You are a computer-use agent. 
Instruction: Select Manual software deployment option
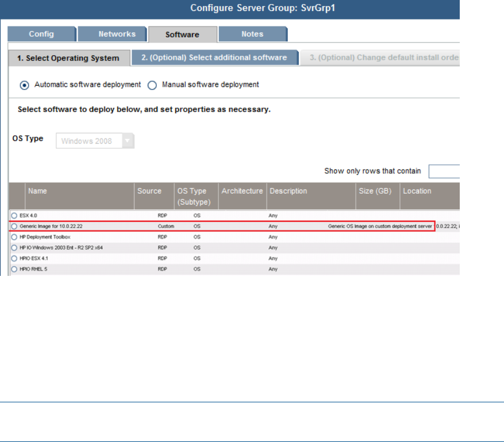(152, 85)
